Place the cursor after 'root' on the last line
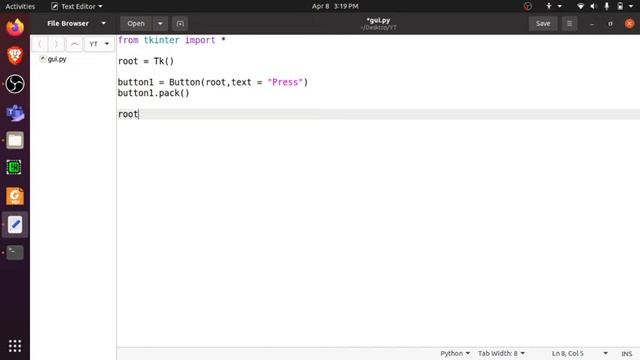 click(x=139, y=114)
